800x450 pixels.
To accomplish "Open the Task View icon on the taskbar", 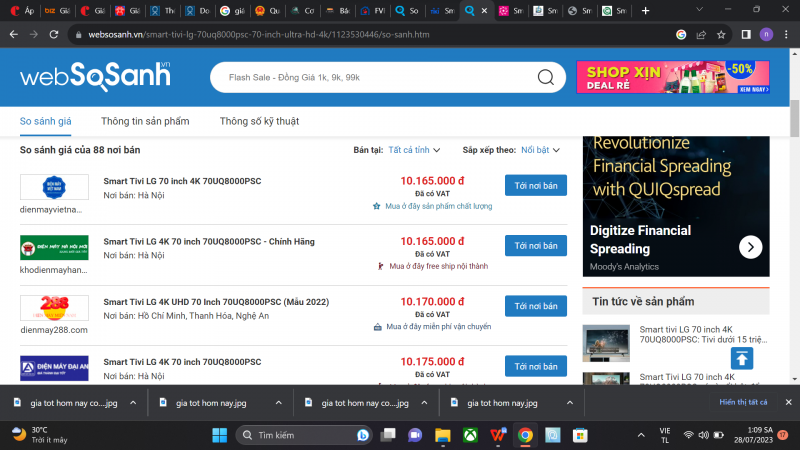I will click(x=388, y=435).
